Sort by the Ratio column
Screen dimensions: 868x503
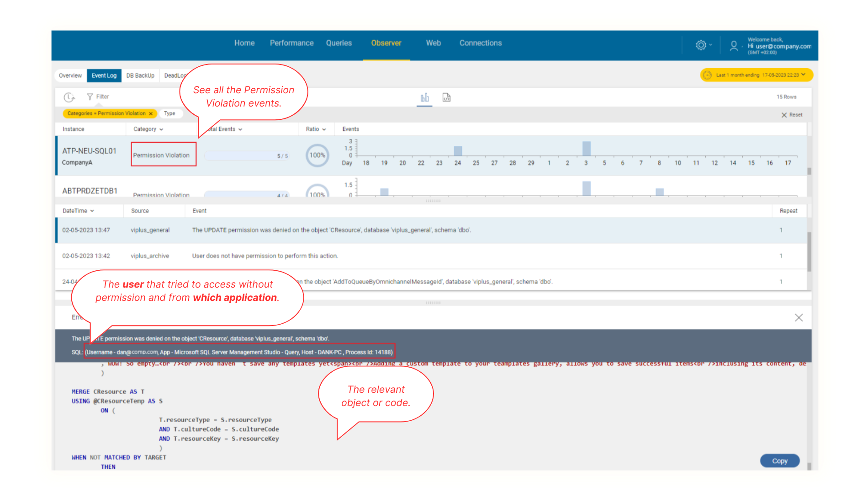(316, 129)
